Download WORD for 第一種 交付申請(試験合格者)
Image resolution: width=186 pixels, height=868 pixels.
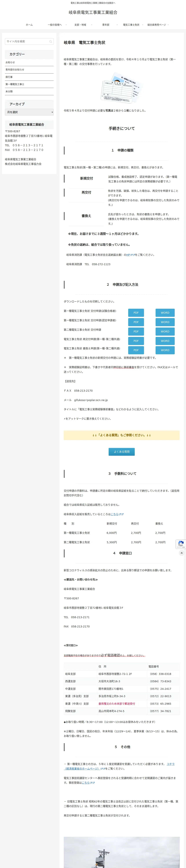165,313
